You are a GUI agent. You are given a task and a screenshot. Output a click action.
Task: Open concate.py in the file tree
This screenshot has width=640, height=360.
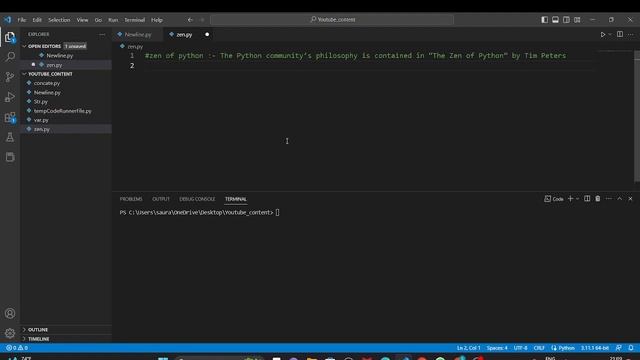[x=47, y=83]
